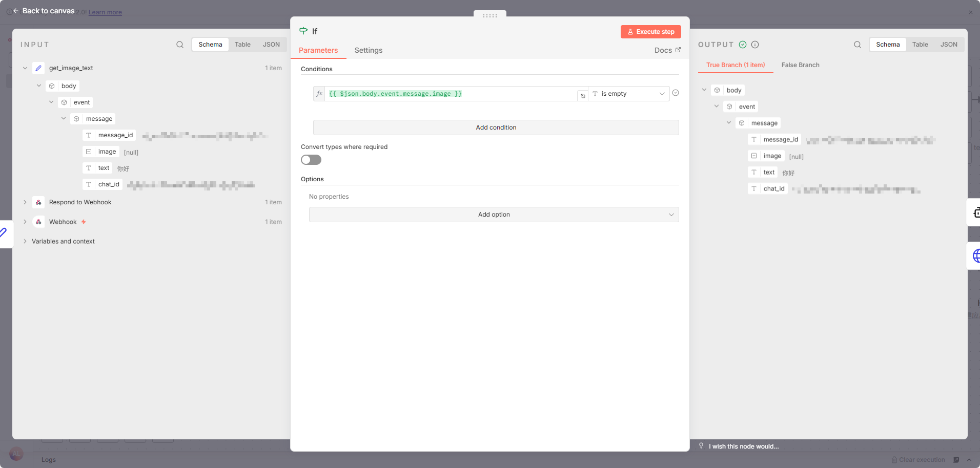The height and width of the screenshot is (468, 980).
Task: Click the search icon in the OUTPUT panel
Action: pos(857,45)
